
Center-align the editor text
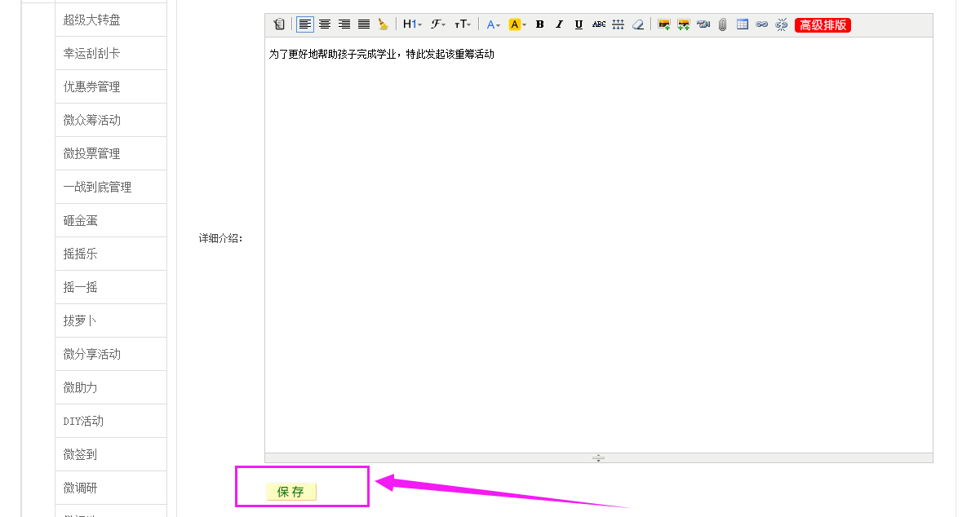tap(325, 24)
